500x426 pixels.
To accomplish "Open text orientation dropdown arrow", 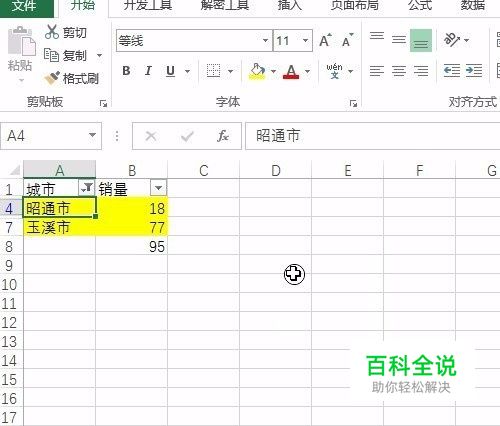I will (x=467, y=40).
